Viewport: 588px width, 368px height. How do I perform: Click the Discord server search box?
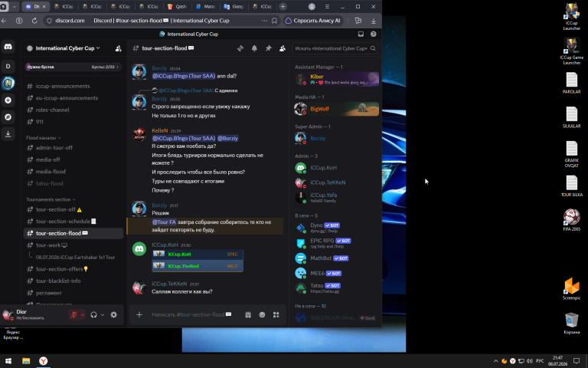point(335,48)
